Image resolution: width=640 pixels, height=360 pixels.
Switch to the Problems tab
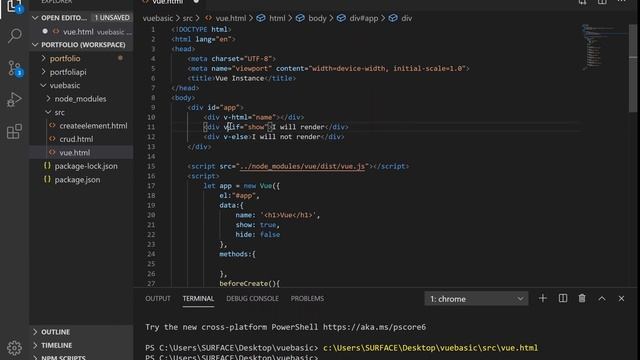click(307, 298)
